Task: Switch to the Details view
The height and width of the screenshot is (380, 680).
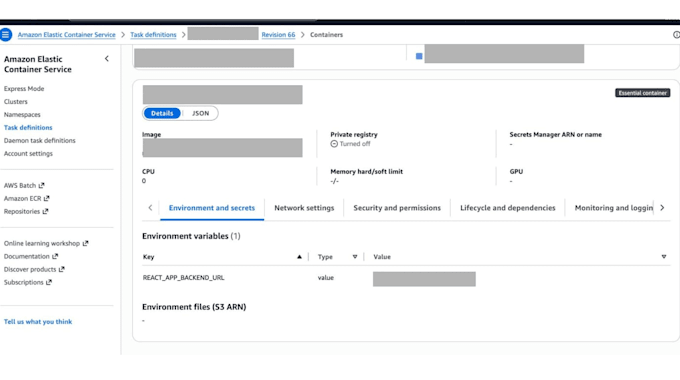Action: 162,113
